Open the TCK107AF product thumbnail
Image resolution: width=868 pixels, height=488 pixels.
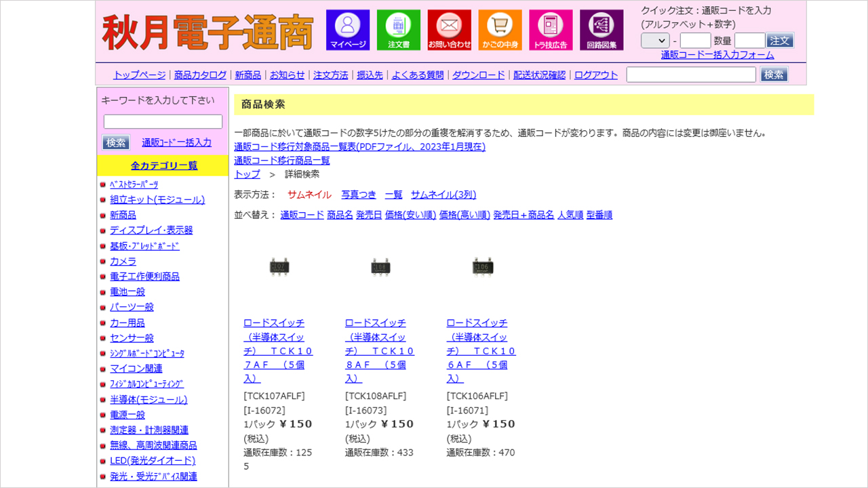pyautogui.click(x=279, y=267)
